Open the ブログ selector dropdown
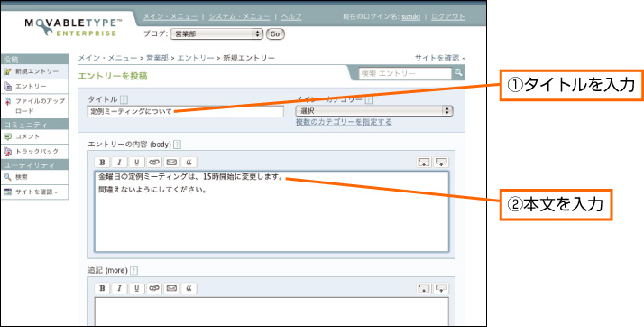Image resolution: width=644 pixels, height=327 pixels. tap(216, 33)
